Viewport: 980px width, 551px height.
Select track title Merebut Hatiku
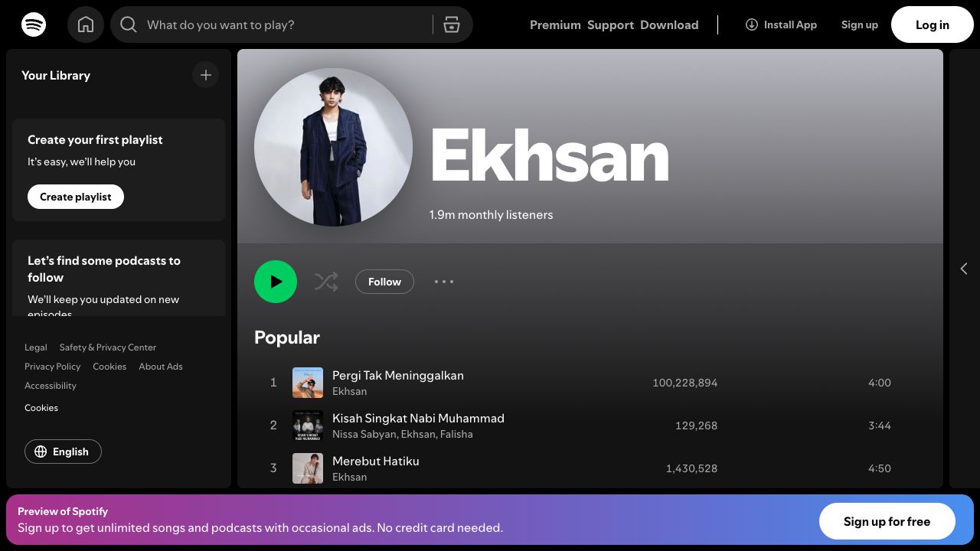point(376,461)
